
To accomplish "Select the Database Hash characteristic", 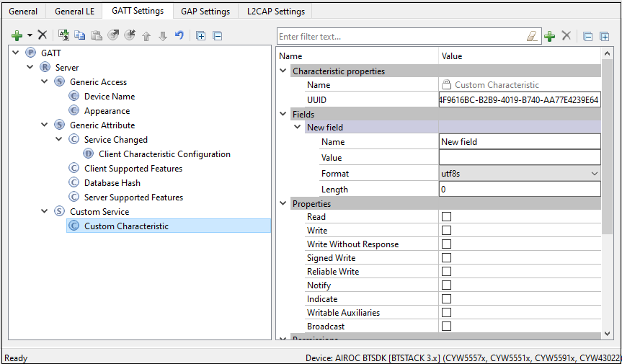I will 112,183.
